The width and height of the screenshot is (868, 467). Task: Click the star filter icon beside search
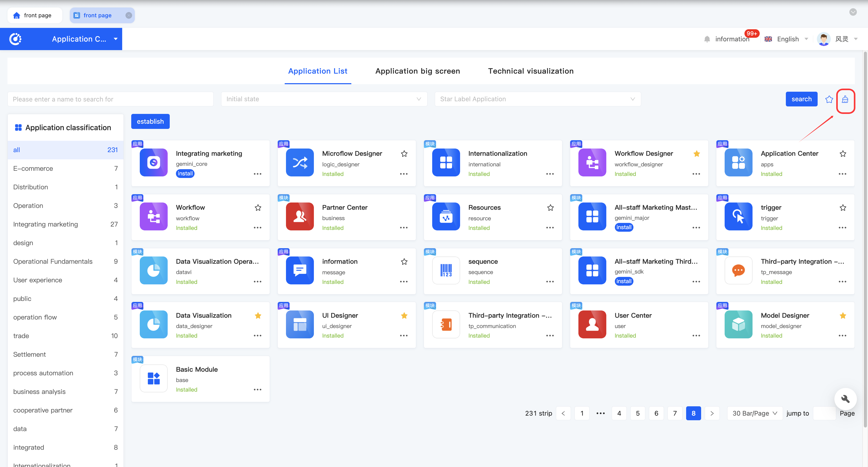(x=829, y=99)
